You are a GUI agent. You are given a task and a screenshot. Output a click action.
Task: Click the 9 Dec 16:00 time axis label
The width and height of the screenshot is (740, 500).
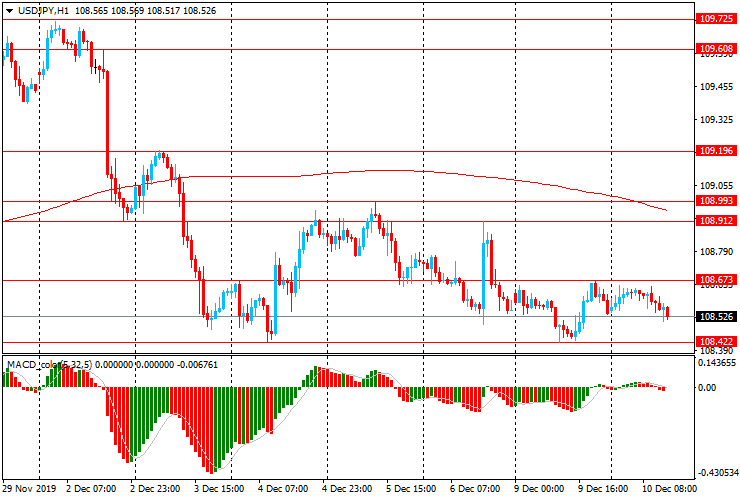coord(603,488)
